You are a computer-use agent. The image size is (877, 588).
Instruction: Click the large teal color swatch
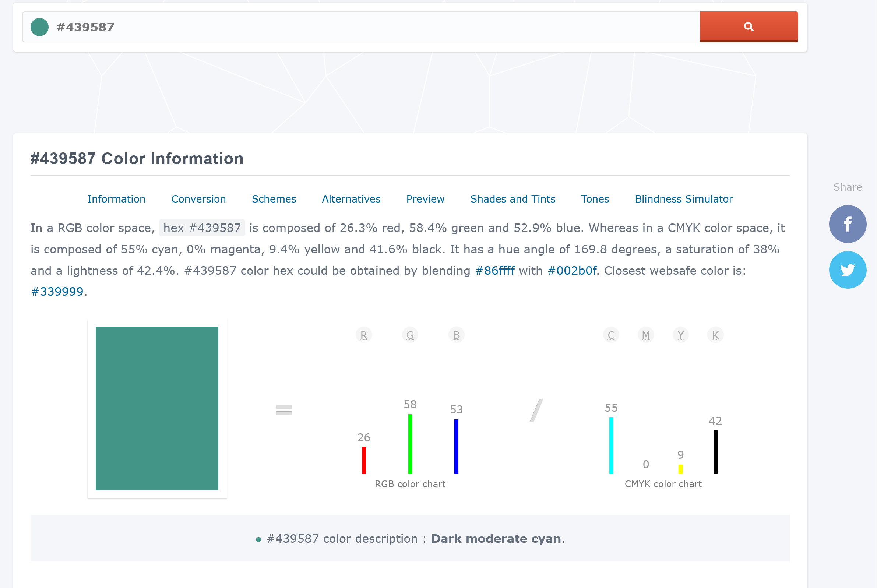click(157, 408)
